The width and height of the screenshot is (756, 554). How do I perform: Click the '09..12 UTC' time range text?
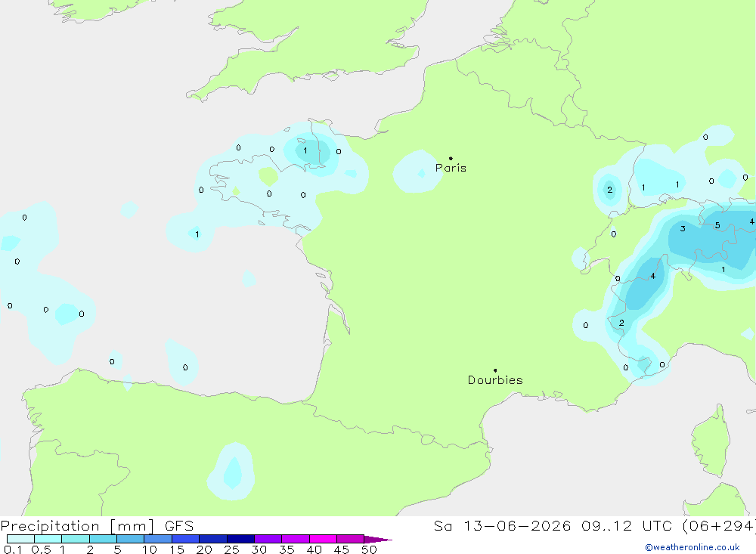[x=627, y=525]
